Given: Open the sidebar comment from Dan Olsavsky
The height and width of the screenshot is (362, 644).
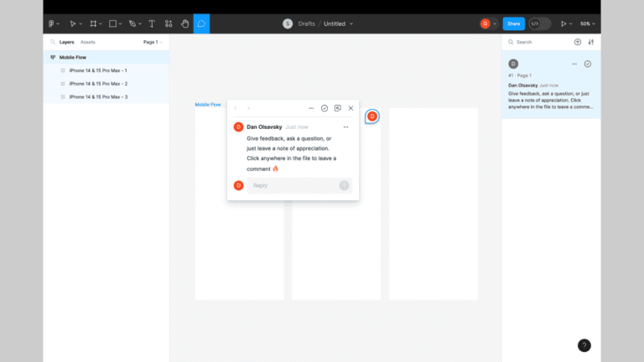Looking at the screenshot, I should [551, 85].
